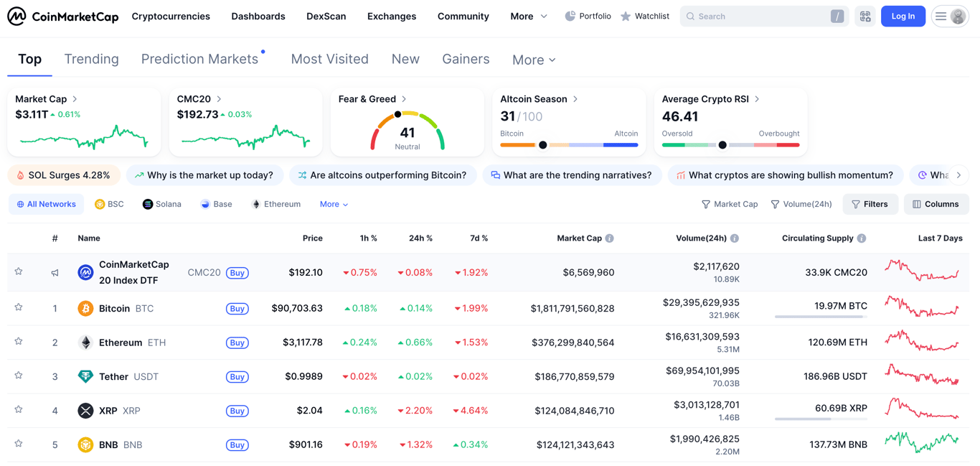The height and width of the screenshot is (466, 980).
Task: Click the QR code scanner icon
Action: click(865, 16)
